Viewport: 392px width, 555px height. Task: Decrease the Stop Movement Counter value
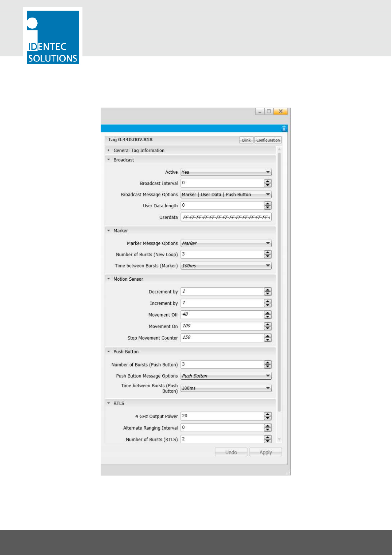pyautogui.click(x=268, y=340)
